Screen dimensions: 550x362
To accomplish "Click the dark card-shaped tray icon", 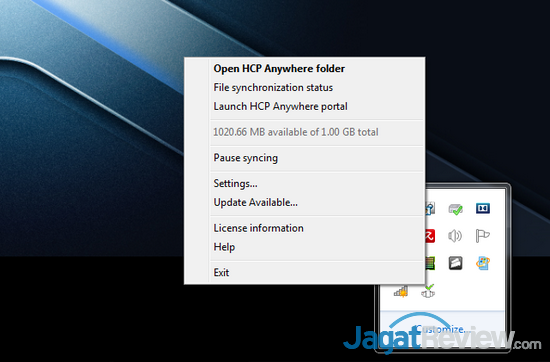I will (455, 263).
